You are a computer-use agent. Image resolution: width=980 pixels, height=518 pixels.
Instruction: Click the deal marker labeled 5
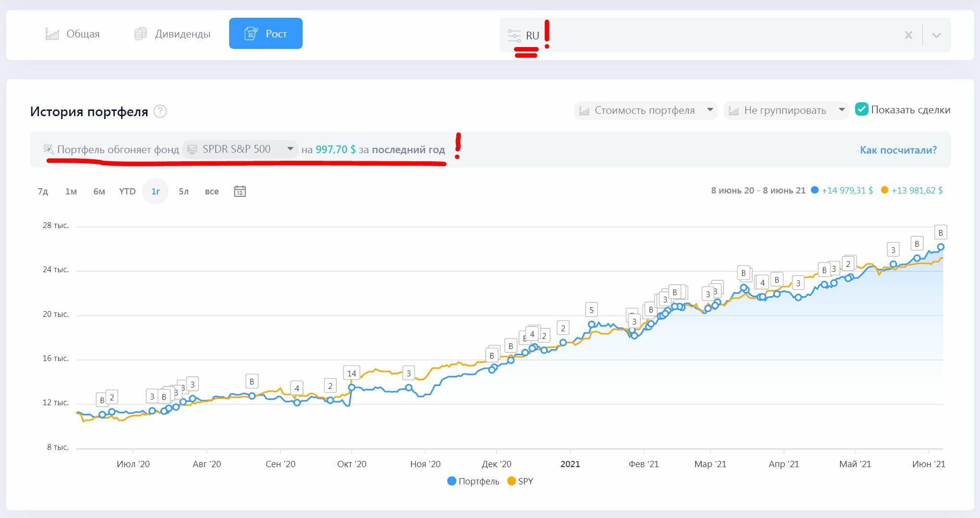point(591,310)
